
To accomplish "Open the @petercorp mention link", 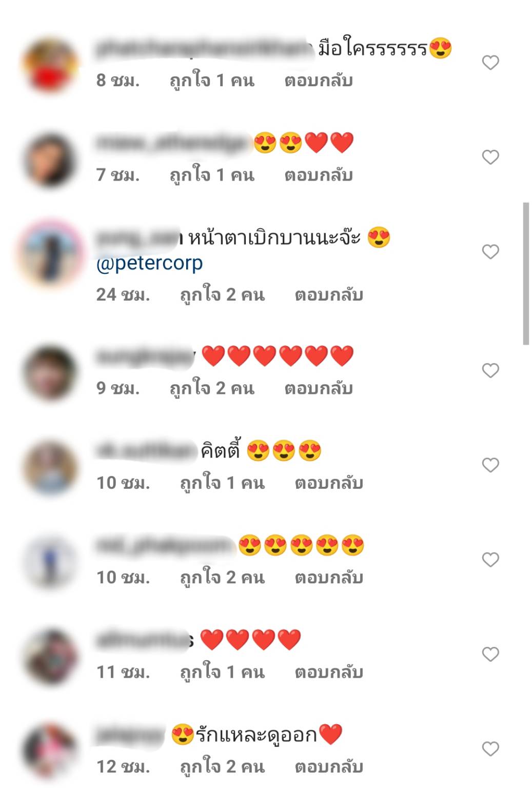I will tap(149, 263).
